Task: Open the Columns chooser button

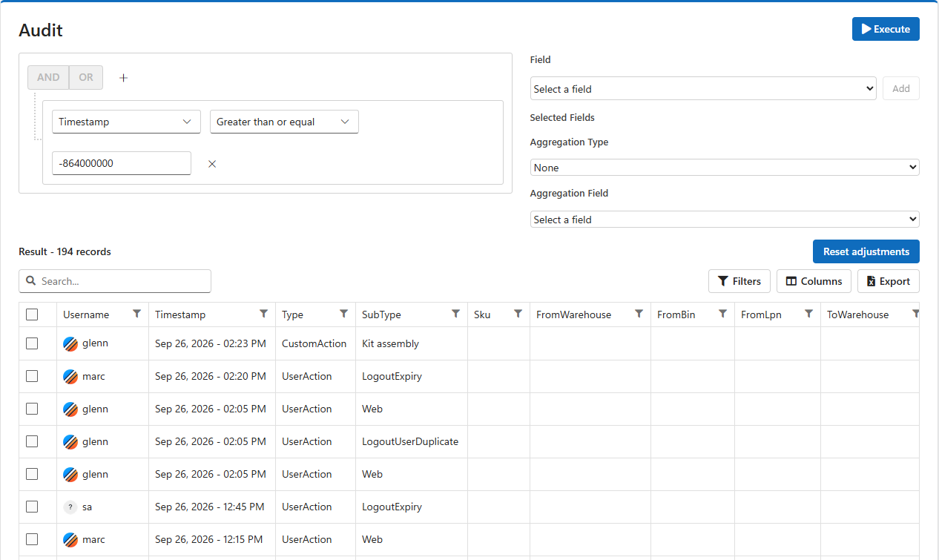Action: 814,281
